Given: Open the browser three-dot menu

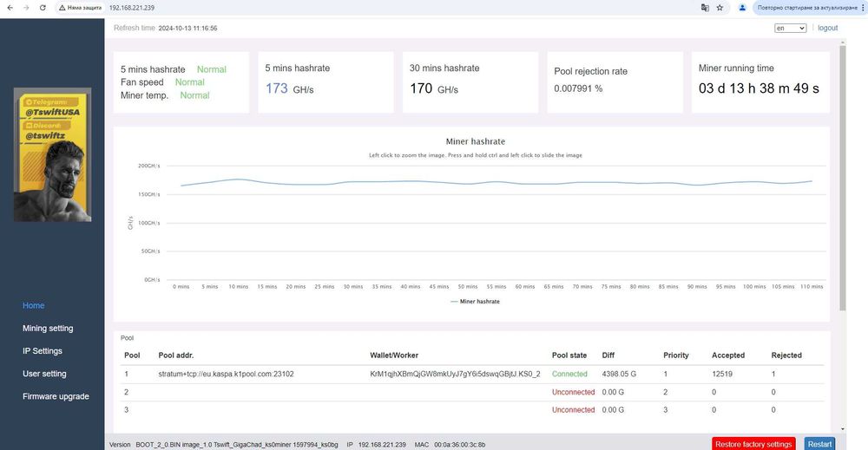Looking at the screenshot, I should click(863, 8).
